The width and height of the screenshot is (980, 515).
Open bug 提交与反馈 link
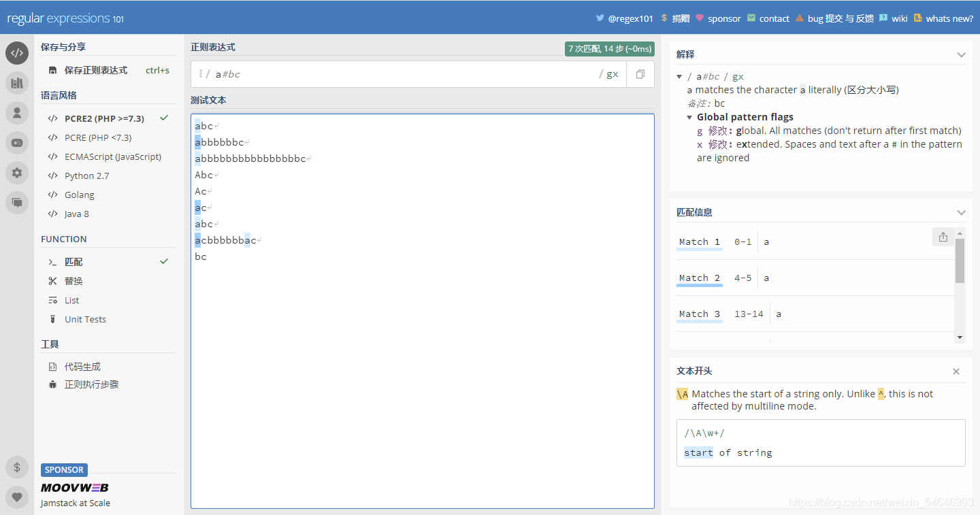coord(834,18)
